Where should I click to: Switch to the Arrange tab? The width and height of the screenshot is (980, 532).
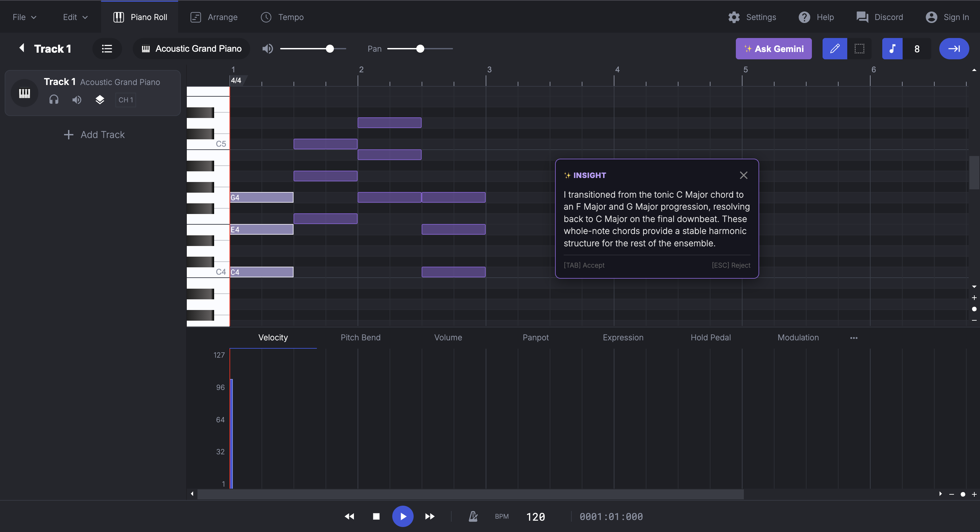pos(214,17)
